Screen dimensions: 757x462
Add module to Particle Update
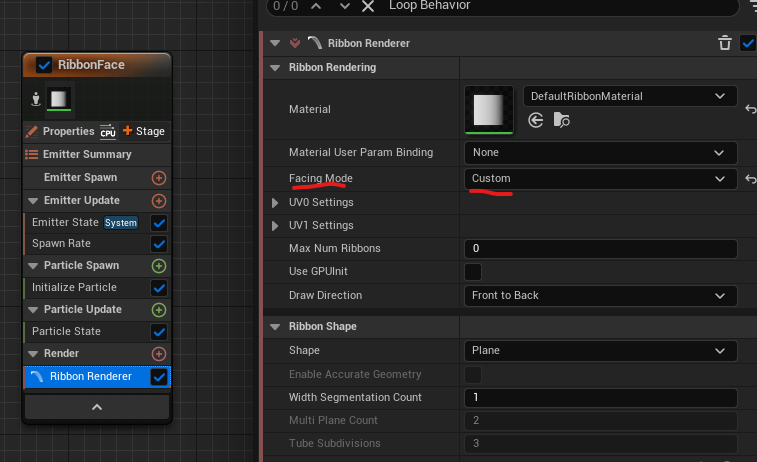click(159, 310)
